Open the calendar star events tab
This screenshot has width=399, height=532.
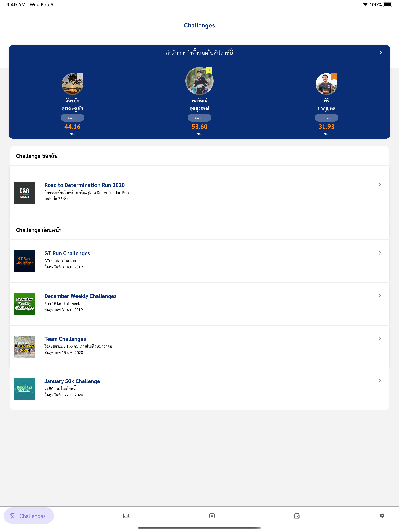pos(212,516)
